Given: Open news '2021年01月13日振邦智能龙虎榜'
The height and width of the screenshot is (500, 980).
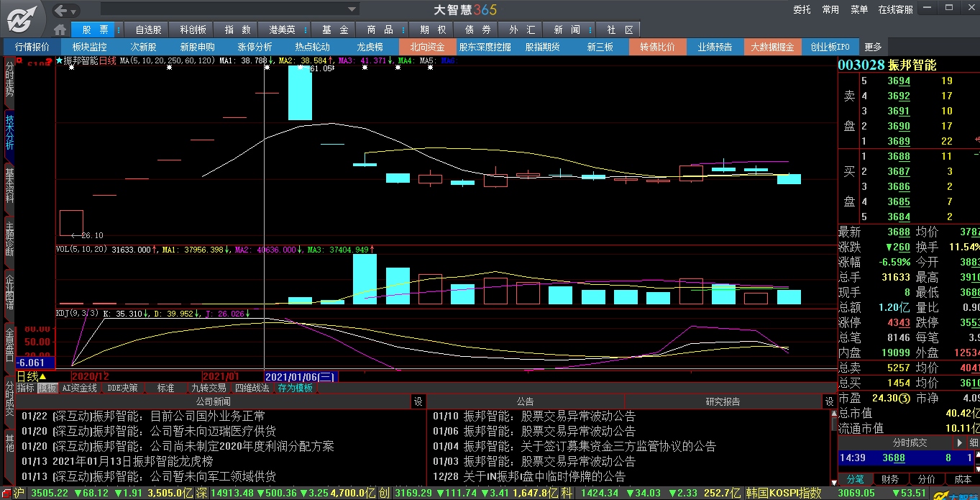Looking at the screenshot, I should (117, 461).
